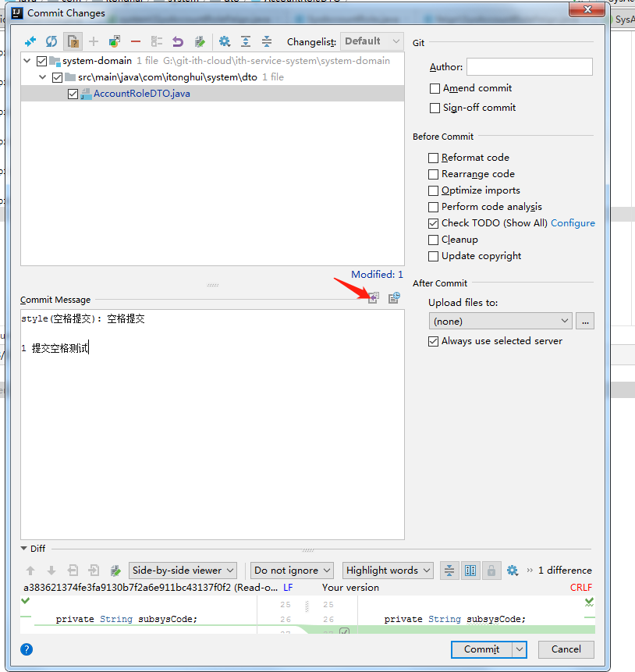This screenshot has height=672, width=635.
Task: Open the Highlight words dropdown
Action: 388,571
